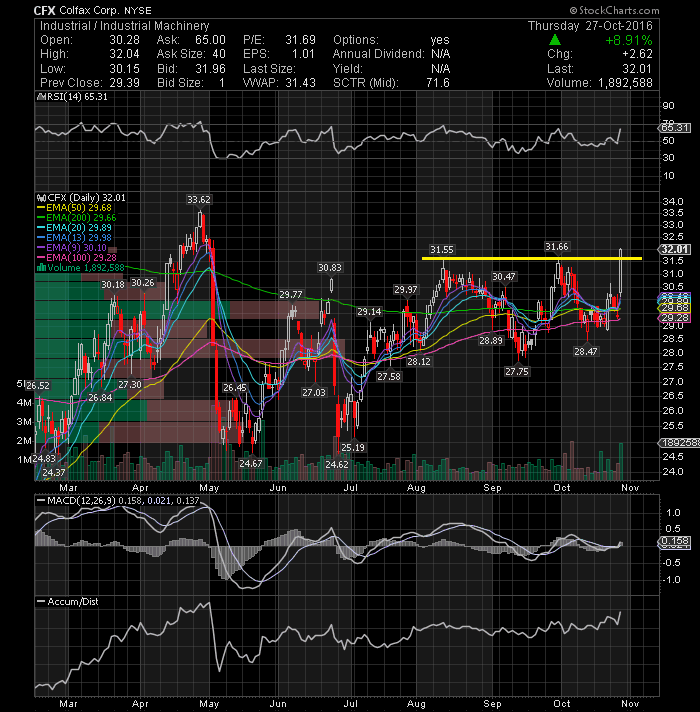Click the header Volume value 1,892,588
This screenshot has height=712, width=700.
[x=625, y=83]
